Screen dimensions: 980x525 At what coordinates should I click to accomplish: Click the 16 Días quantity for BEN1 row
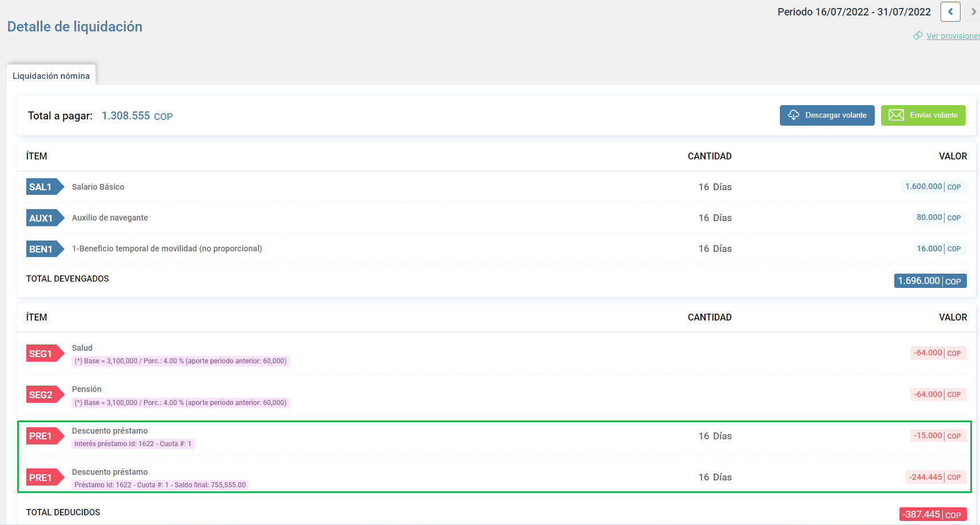point(715,249)
